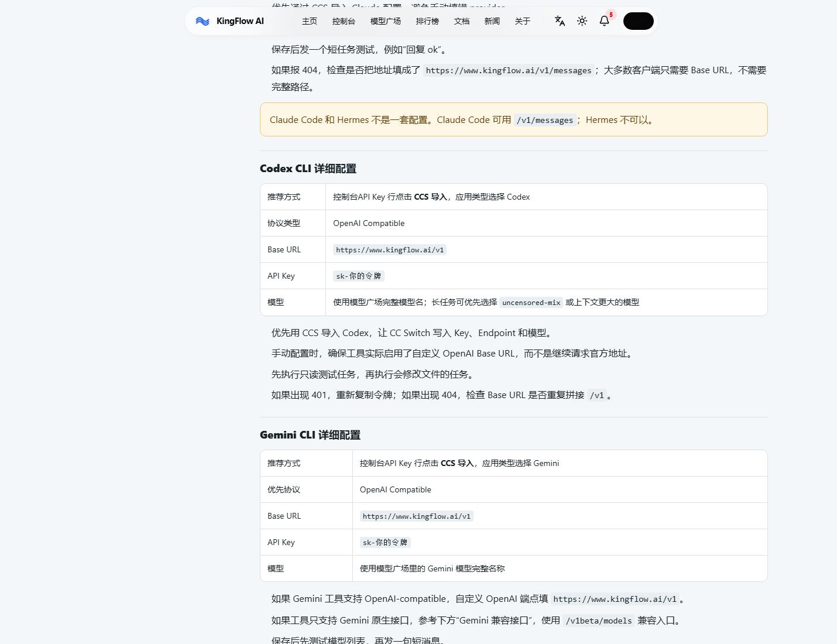837x644 pixels.
Task: Click the kingflow.ai/v1 code after OpenAI 端点填
Action: click(615, 600)
